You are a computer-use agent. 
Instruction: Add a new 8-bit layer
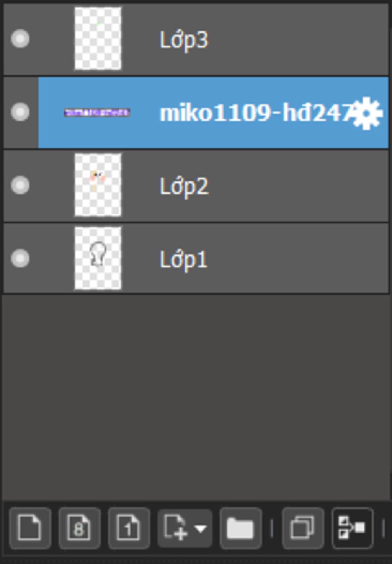(79, 528)
